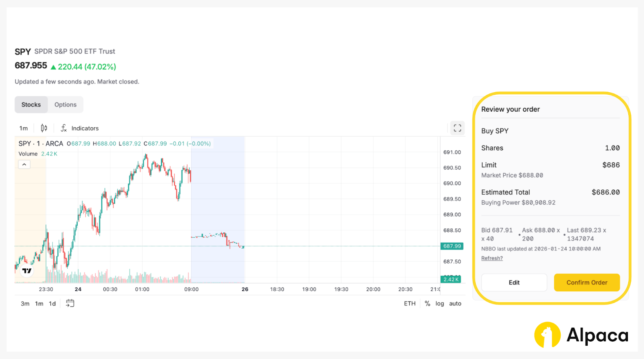
Task: Click the 687.99 current price label
Action: 452,246
